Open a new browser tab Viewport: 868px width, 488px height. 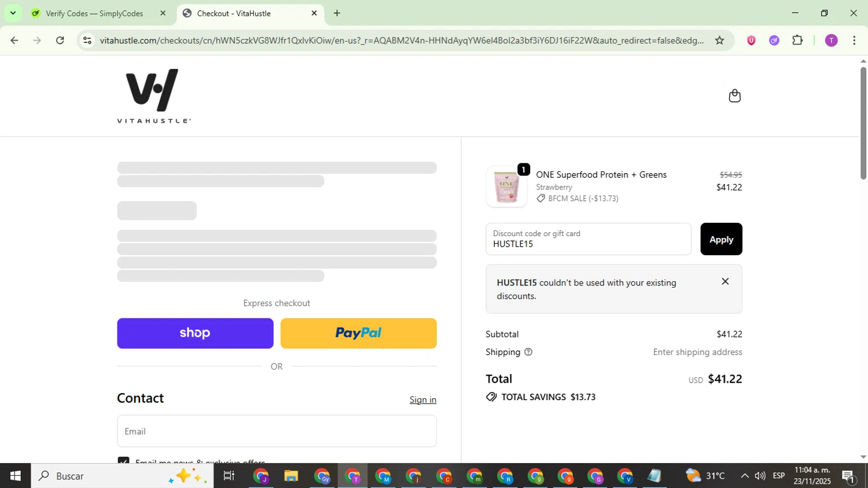click(x=337, y=13)
